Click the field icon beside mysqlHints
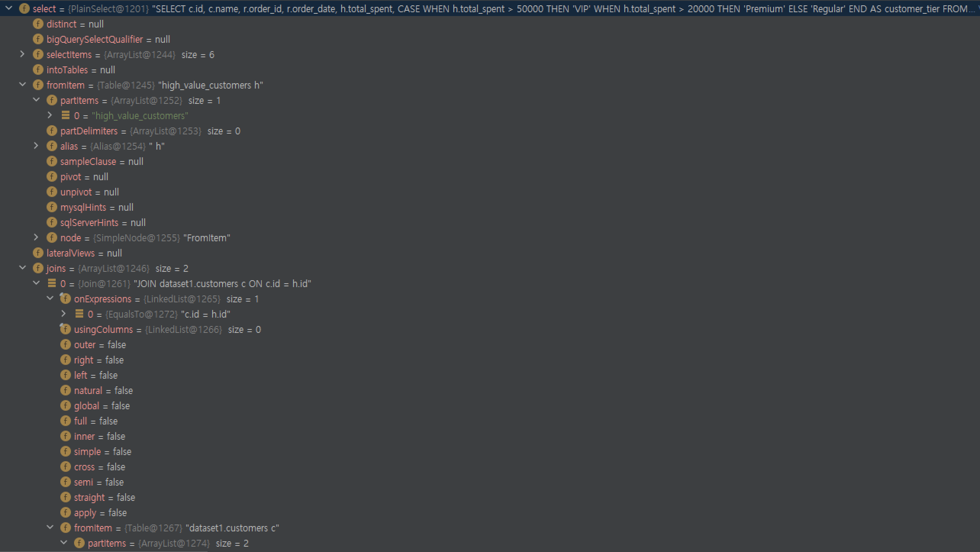Viewport: 980px width, 552px height. coord(52,207)
